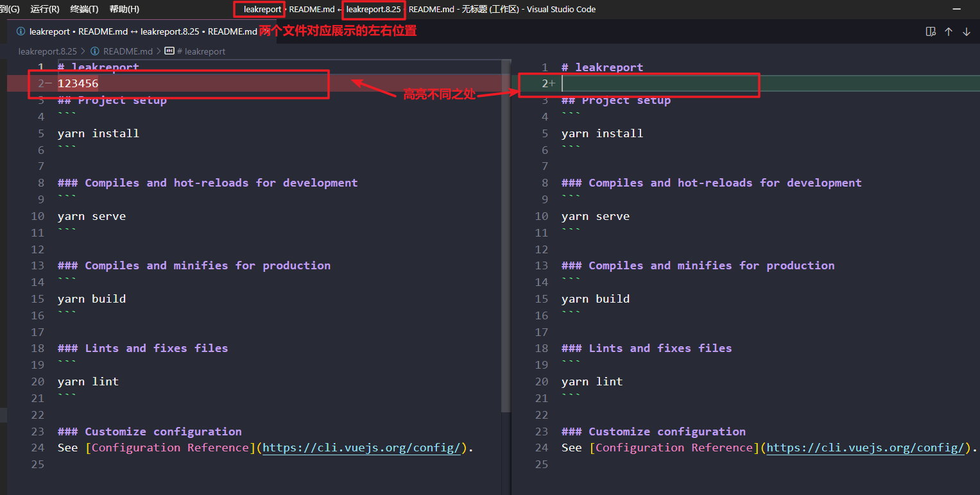
Task: Click the previous change (up arrow) icon
Action: pos(949,31)
